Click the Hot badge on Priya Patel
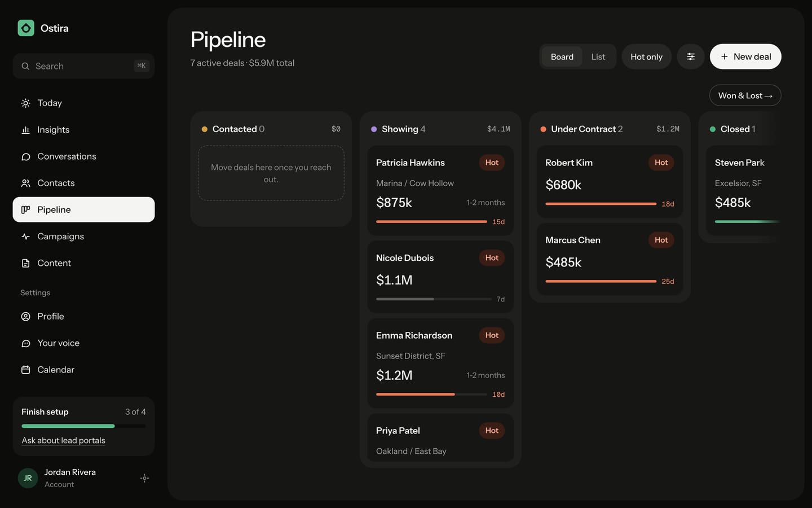Screen dimensions: 812x508 (x=492, y=431)
